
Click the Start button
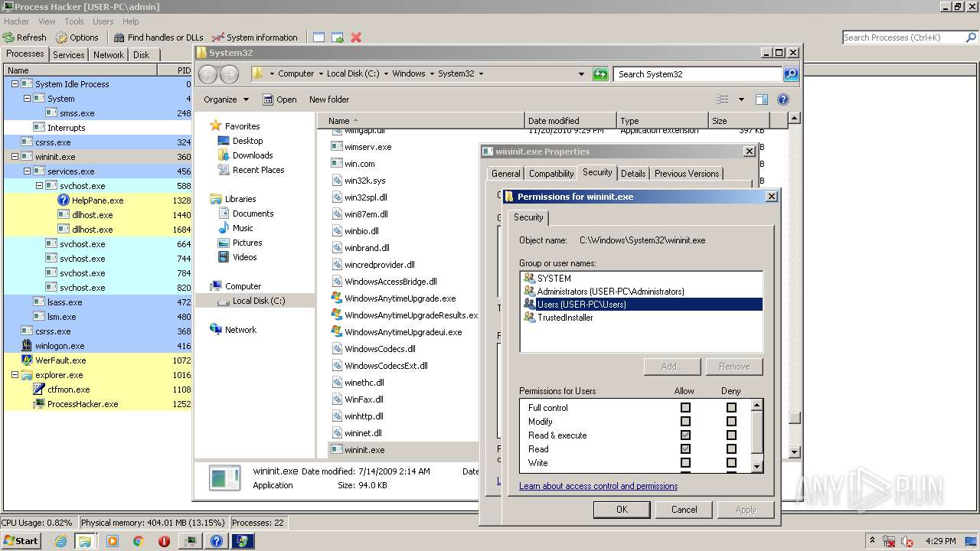click(21, 541)
